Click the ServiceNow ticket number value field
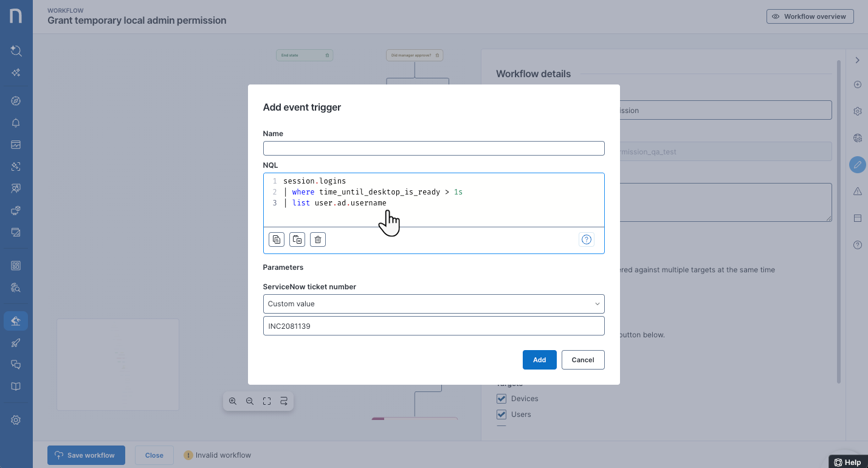The image size is (868, 468). click(433, 326)
